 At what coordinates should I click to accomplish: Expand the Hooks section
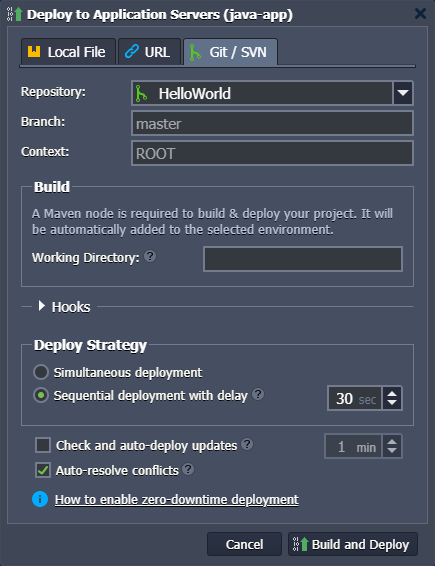(42, 306)
